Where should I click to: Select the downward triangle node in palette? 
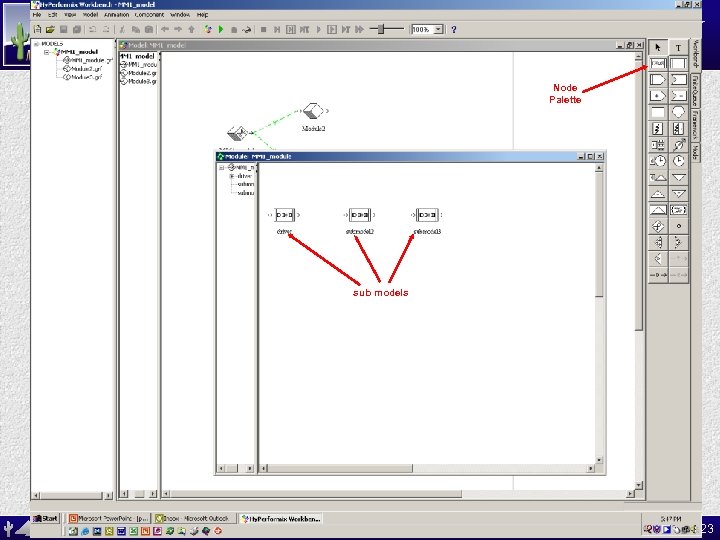[678, 177]
